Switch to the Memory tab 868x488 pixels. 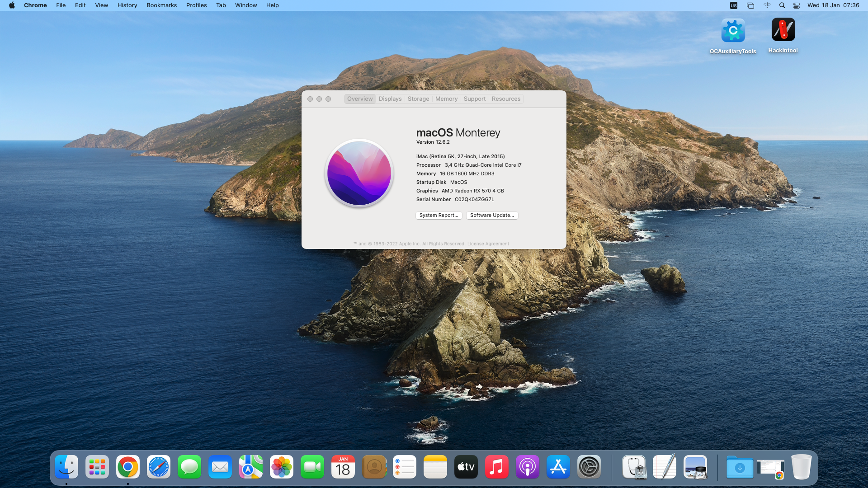446,99
